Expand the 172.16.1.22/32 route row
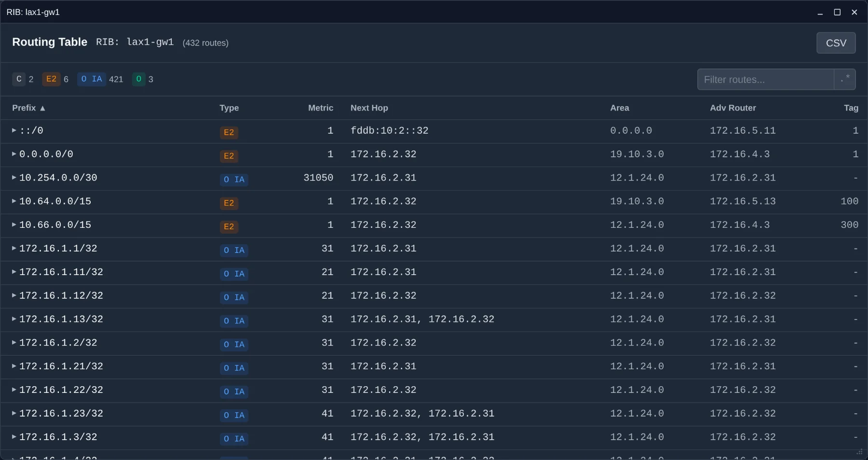This screenshot has width=868, height=460. pos(14,390)
